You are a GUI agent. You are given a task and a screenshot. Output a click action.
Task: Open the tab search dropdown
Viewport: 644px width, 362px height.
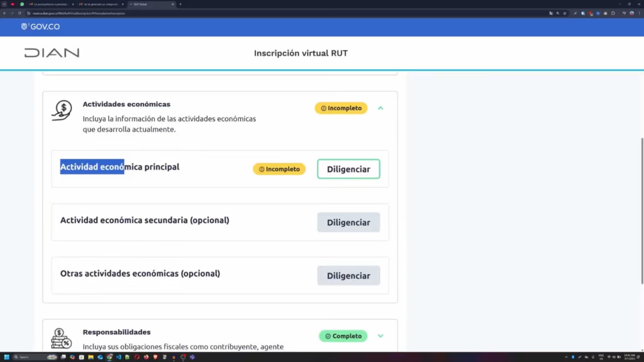4,4
